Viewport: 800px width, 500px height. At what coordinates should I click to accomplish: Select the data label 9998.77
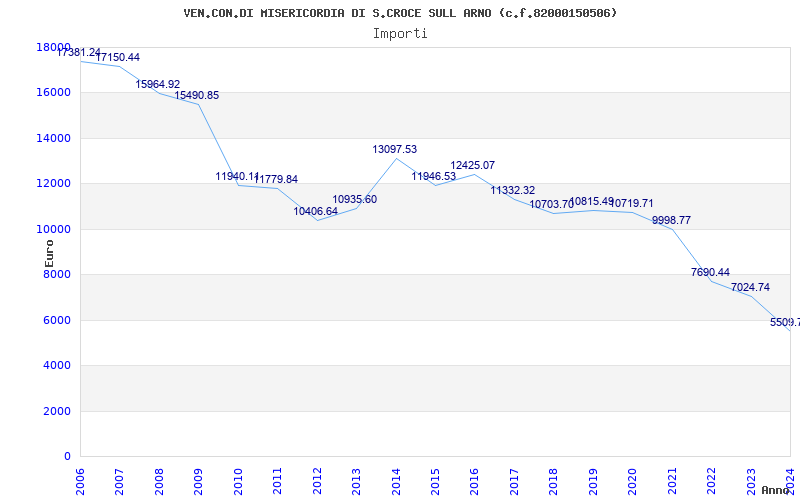[x=671, y=220]
